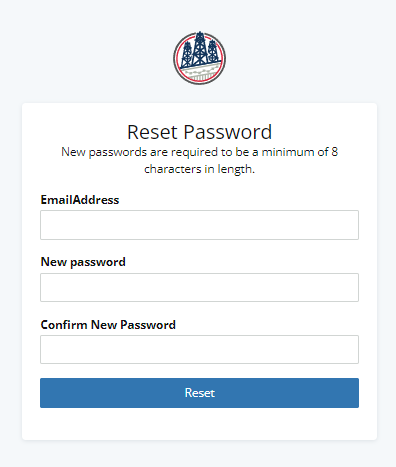Screen dimensions: 396x467
Task: Select the Confirm New Password field
Action: click(199, 349)
